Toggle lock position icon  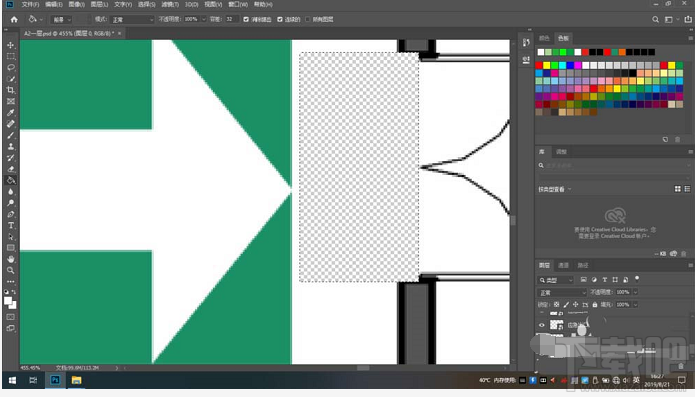[575, 304]
